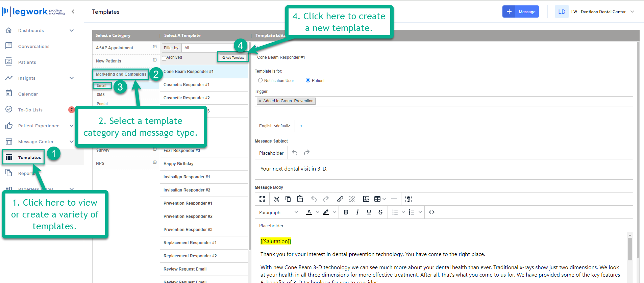Open the text color dropdown arrow
The width and height of the screenshot is (644, 283).
(318, 212)
